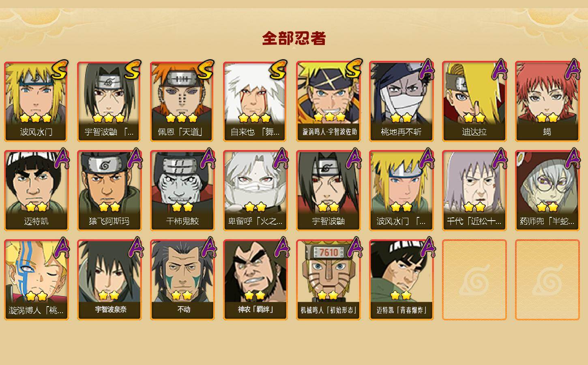Choose the 猿飞阿斯玛 ninja card
The height and width of the screenshot is (365, 588).
(109, 191)
